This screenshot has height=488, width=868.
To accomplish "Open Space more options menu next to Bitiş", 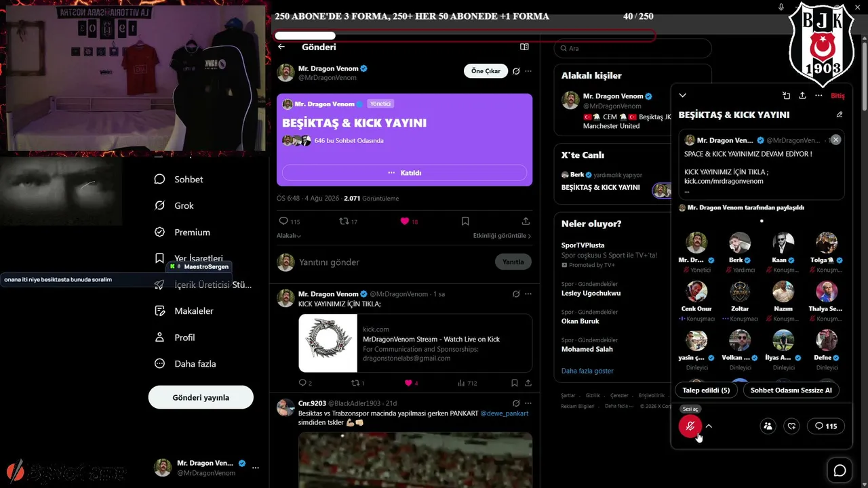I will (818, 96).
